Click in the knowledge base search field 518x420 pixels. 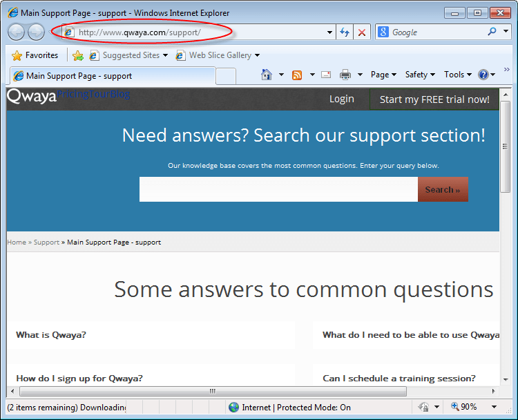pos(278,189)
